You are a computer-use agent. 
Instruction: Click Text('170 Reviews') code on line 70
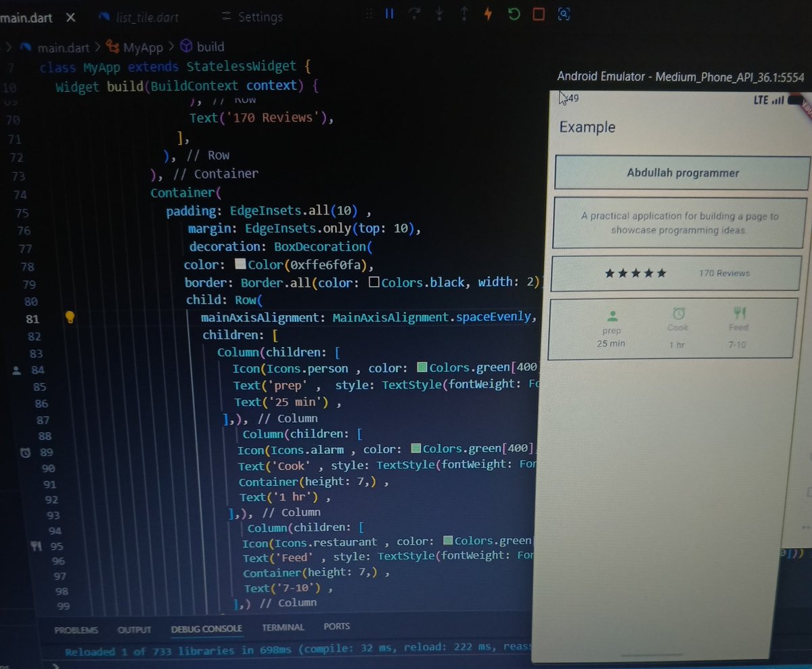coord(262,118)
